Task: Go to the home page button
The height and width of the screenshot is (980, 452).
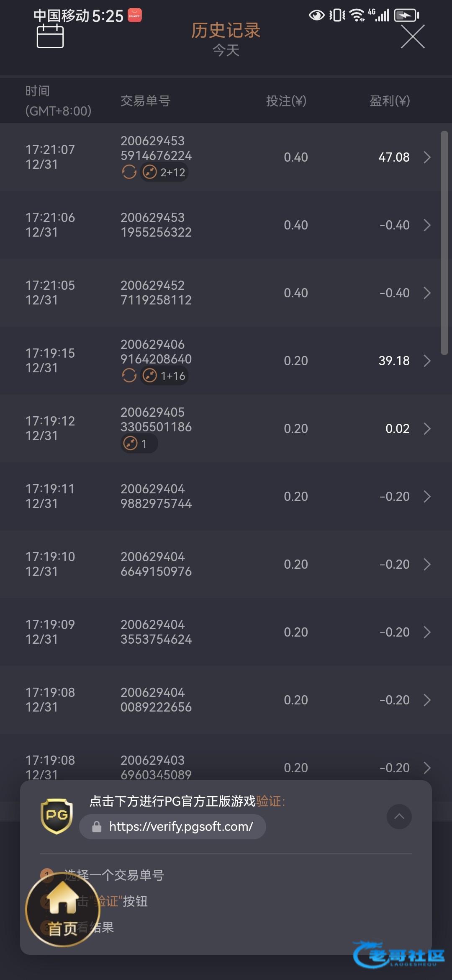Action: coord(63,910)
